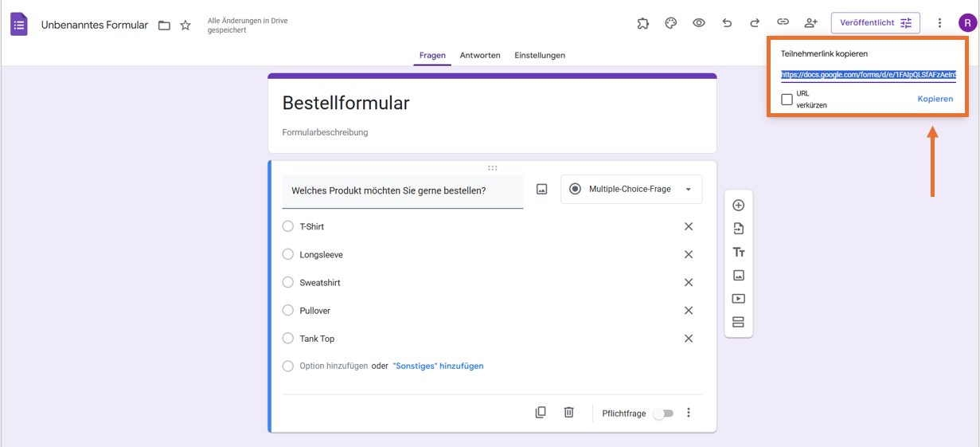The image size is (980, 447).
Task: Click the import questions icon
Action: [x=739, y=229]
